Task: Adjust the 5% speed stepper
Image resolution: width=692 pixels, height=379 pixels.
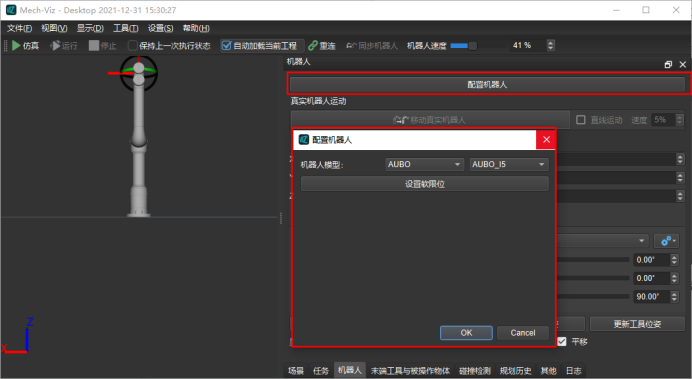Action: pyautogui.click(x=679, y=120)
